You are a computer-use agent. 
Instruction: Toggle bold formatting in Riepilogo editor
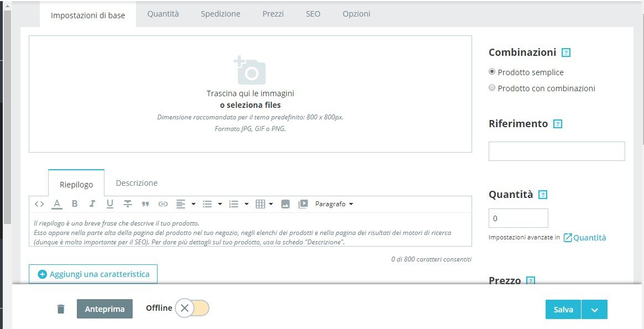pos(74,203)
